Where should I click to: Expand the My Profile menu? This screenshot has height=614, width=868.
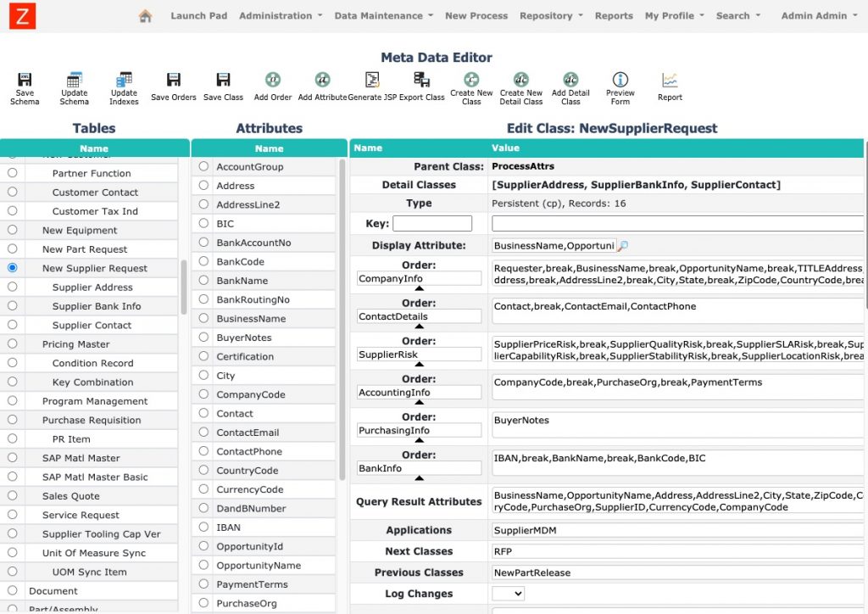675,16
